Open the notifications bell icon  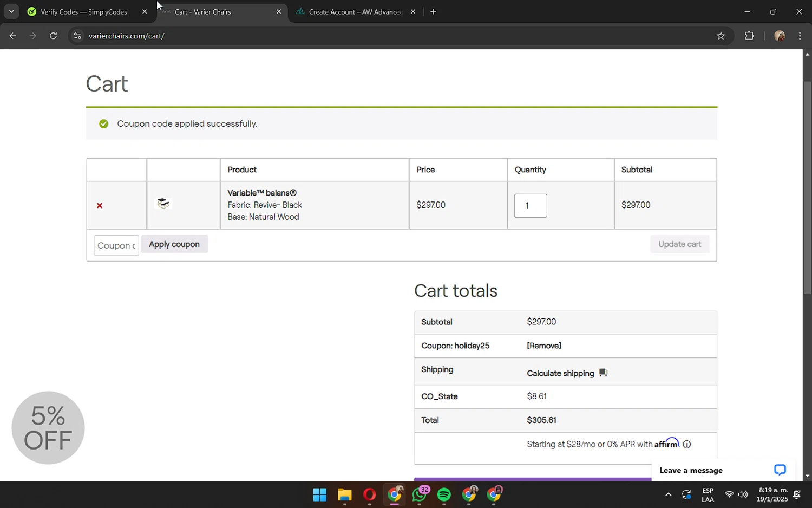click(x=797, y=494)
